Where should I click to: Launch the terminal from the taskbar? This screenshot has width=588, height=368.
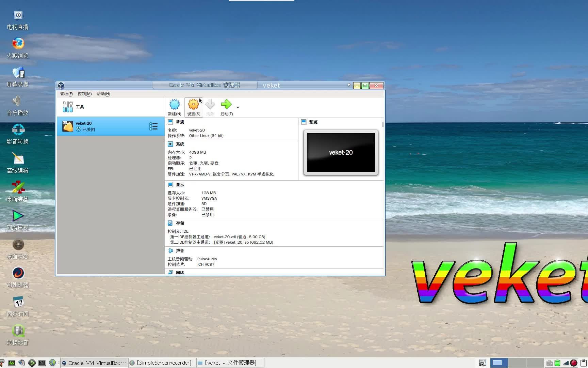[42, 363]
